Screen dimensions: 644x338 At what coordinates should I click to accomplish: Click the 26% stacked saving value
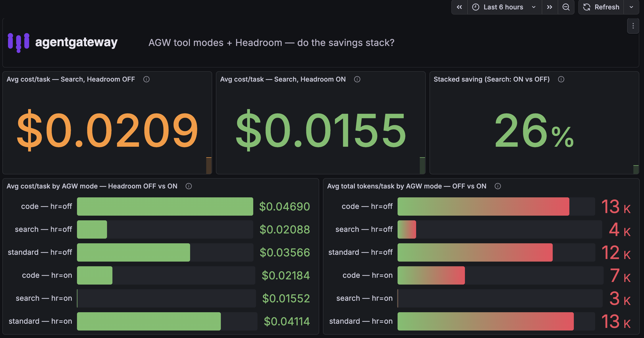coord(534,130)
